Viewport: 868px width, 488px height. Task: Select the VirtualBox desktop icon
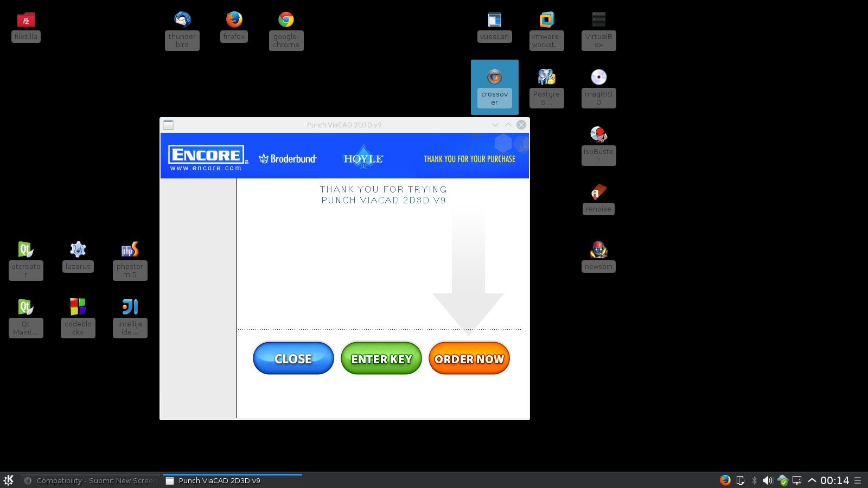click(599, 30)
